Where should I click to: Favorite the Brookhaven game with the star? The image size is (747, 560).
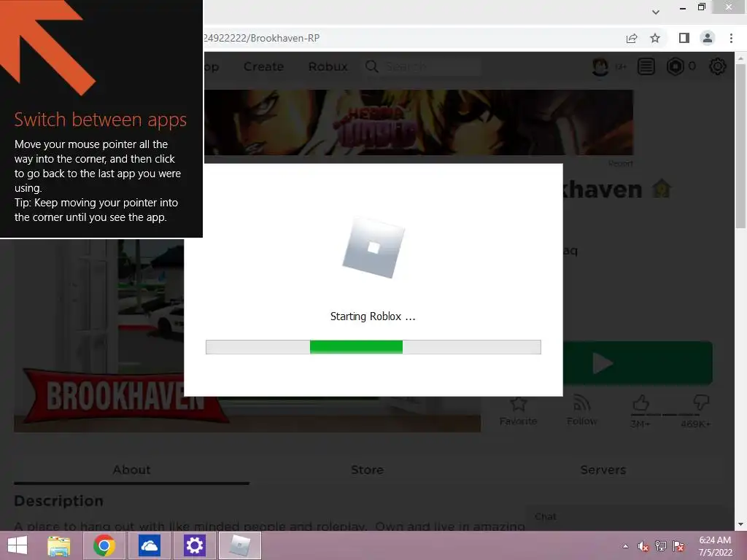519,411
